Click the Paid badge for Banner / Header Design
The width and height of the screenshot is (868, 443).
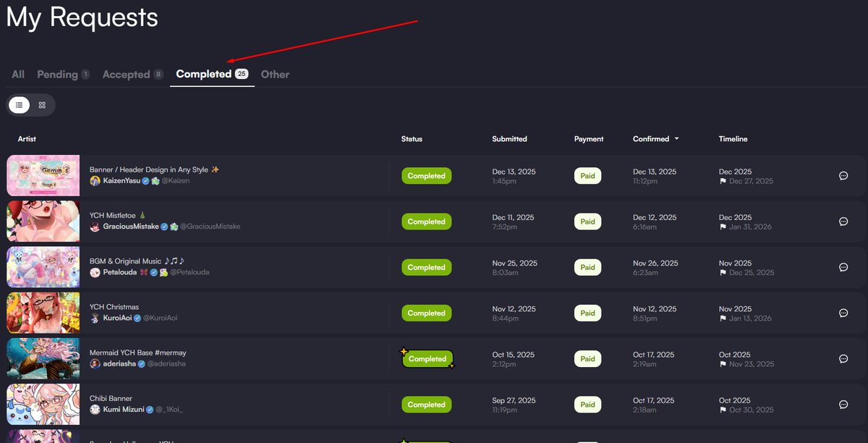pyautogui.click(x=587, y=176)
